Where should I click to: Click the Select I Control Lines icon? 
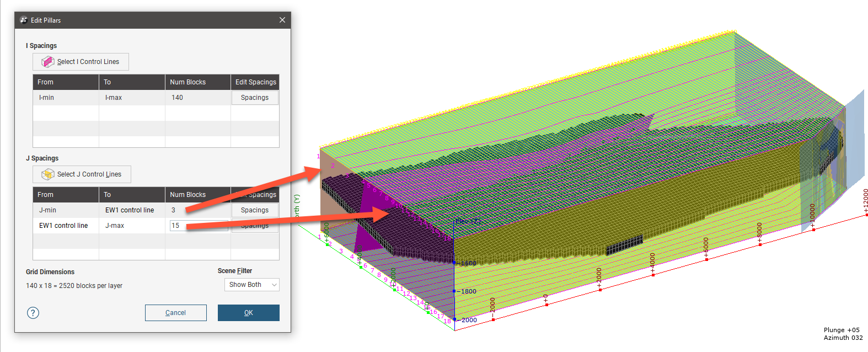[47, 62]
